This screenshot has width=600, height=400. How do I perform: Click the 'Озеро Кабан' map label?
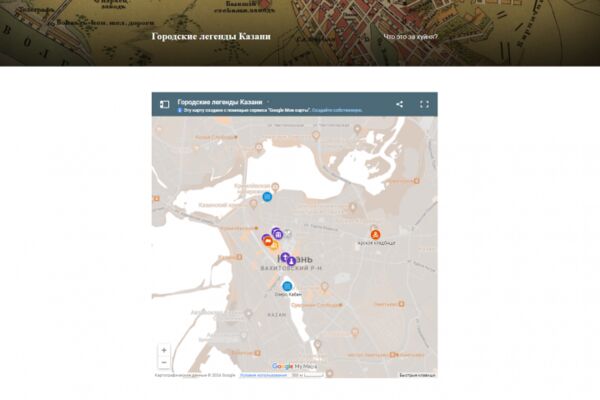tap(288, 294)
